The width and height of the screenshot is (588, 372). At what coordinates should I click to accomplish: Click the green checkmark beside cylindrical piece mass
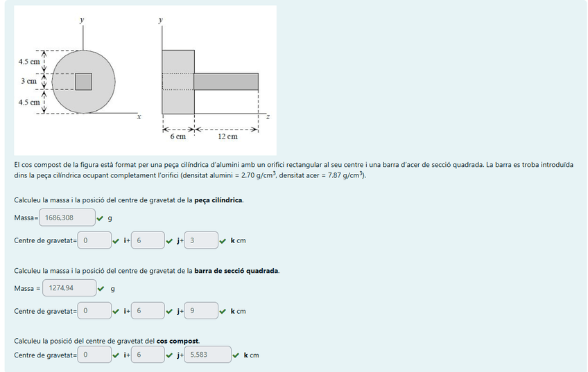point(101,218)
